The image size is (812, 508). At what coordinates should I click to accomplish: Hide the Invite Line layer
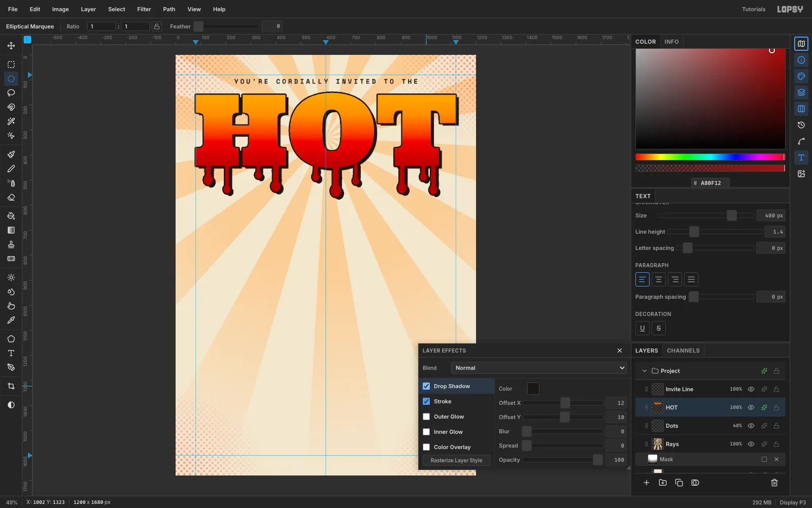[x=751, y=389]
